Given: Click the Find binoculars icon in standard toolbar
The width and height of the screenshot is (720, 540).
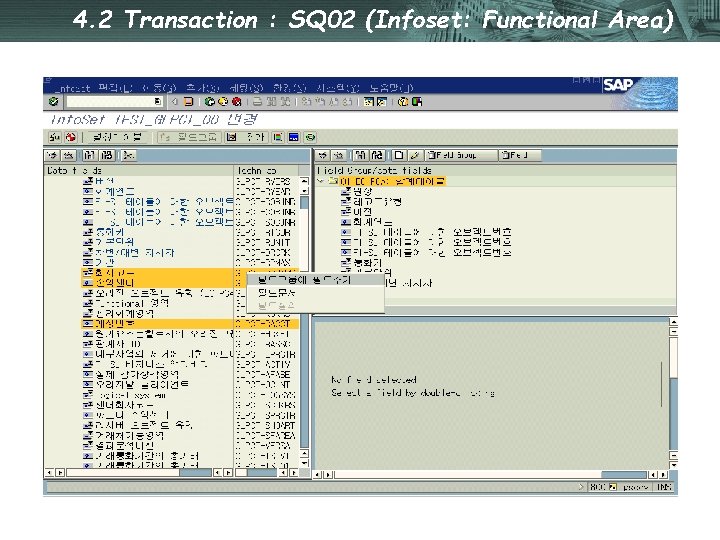Looking at the screenshot, I should point(272,101).
